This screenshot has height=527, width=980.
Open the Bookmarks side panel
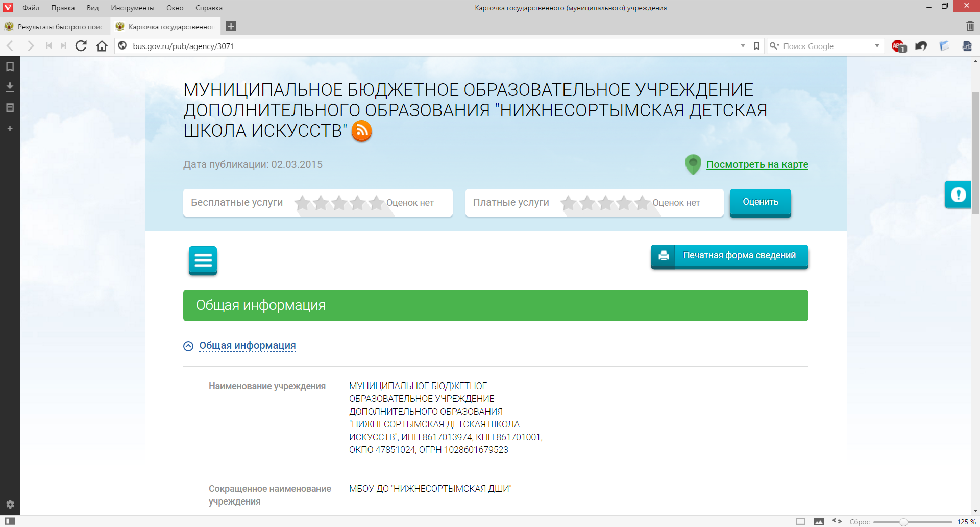point(10,66)
